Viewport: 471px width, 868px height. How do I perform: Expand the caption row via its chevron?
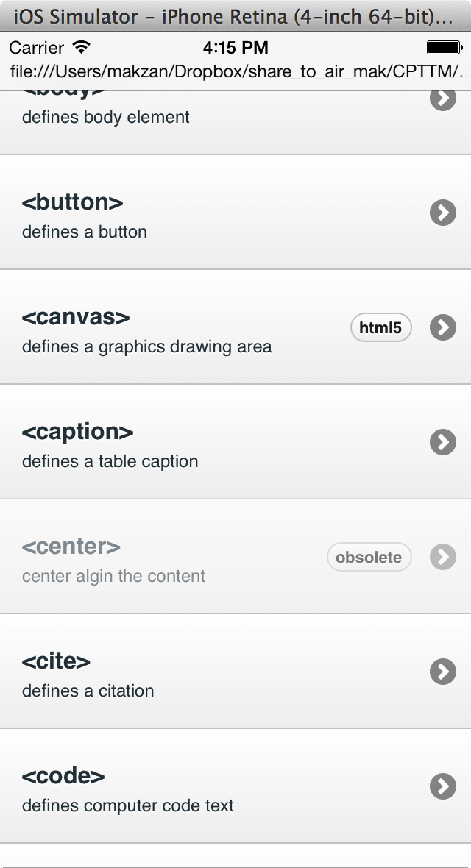coord(442,442)
